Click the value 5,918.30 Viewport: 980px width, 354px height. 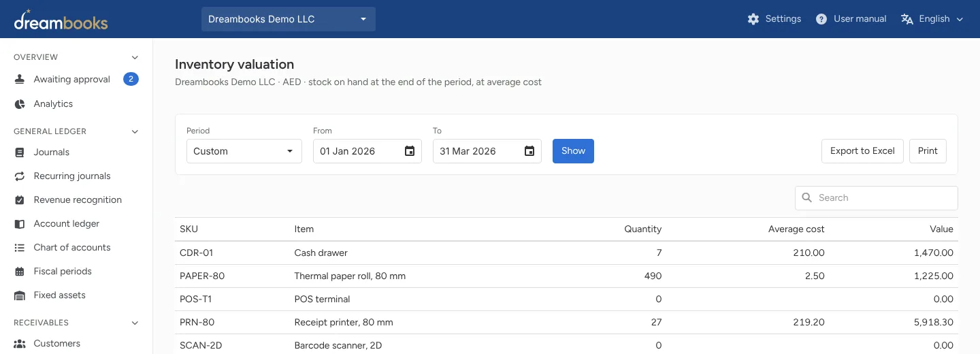[x=934, y=323]
